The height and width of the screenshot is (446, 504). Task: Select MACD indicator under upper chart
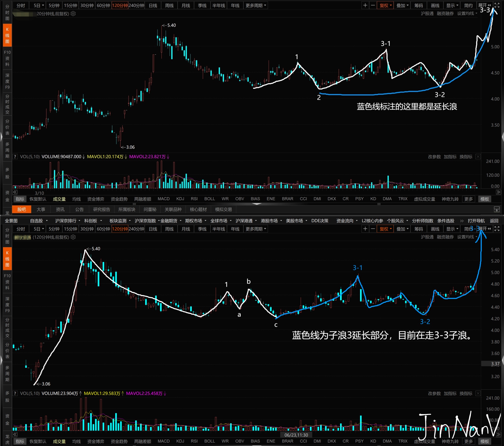(163, 199)
